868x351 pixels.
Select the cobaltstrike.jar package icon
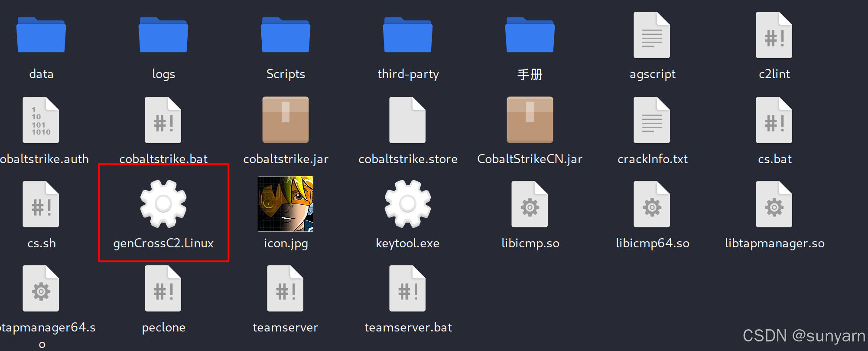(x=286, y=120)
